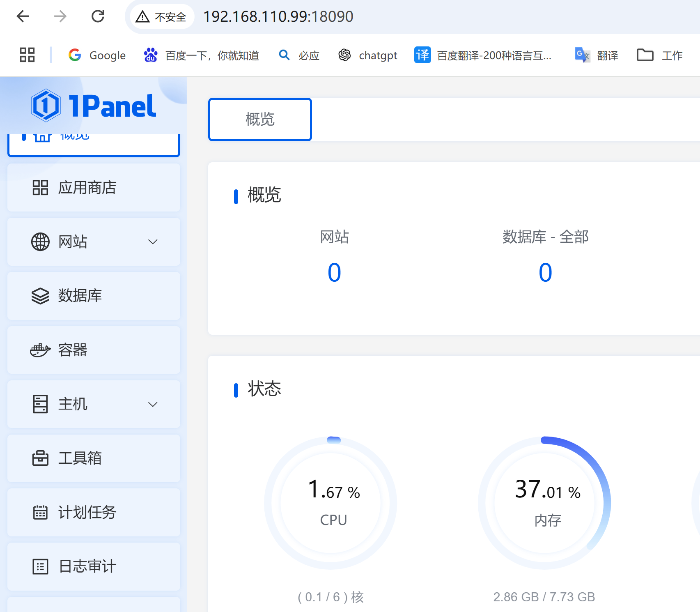Open 计划任务 in the sidebar
Viewport: 700px width, 612px height.
pyautogui.click(x=94, y=513)
